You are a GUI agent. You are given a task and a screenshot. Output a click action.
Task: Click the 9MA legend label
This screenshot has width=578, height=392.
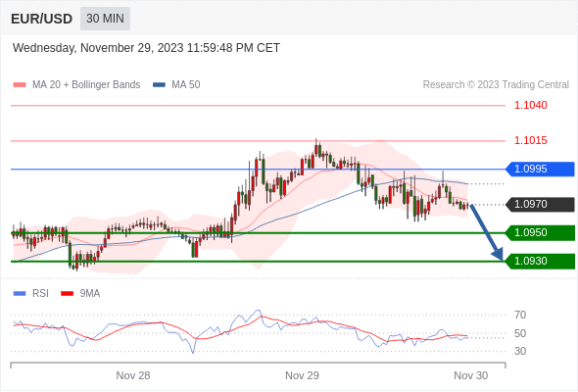(90, 294)
